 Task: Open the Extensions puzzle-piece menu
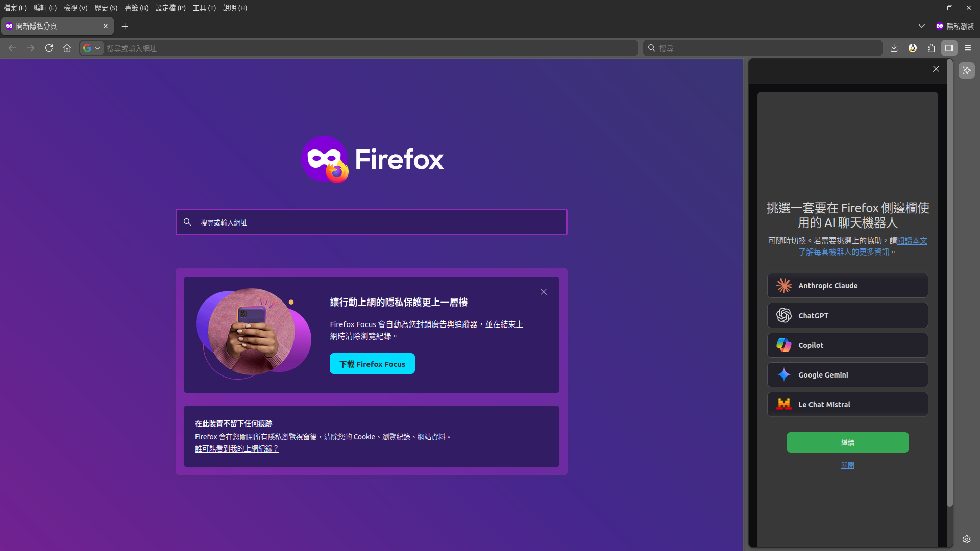click(x=931, y=48)
